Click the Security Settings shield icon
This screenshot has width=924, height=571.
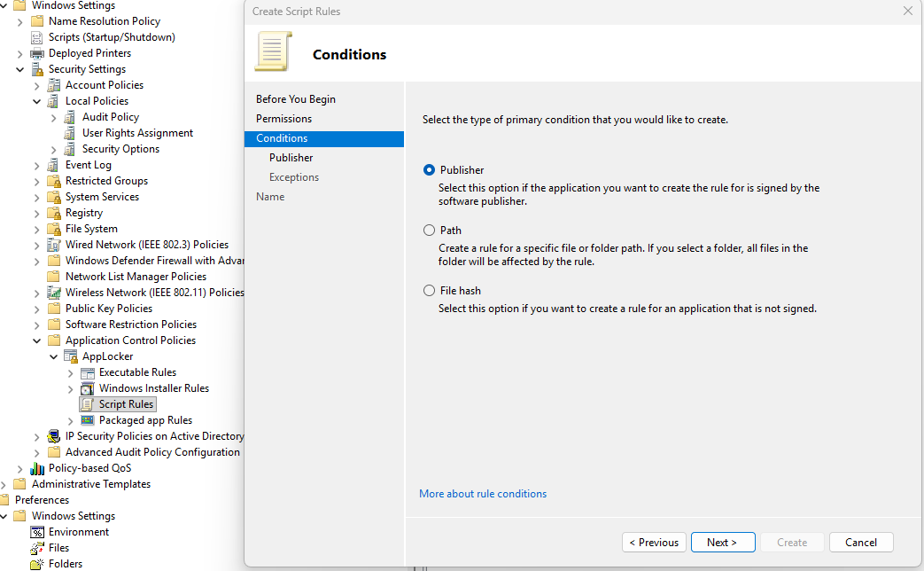click(x=37, y=70)
